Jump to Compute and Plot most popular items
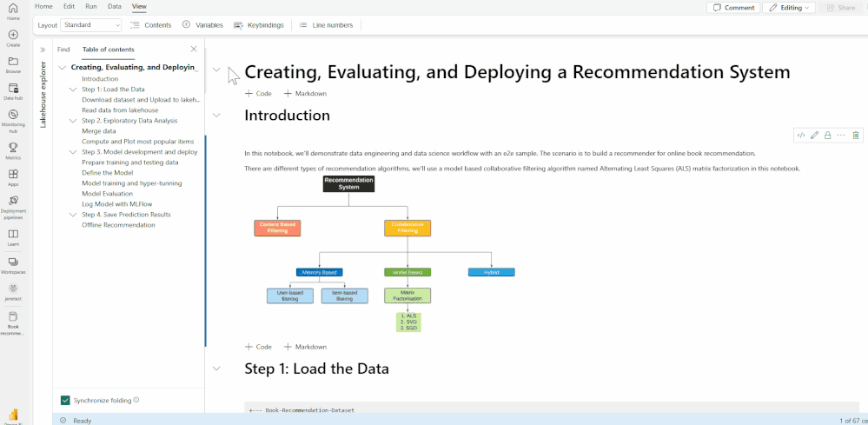Viewport: 868px width, 425px height. [138, 141]
